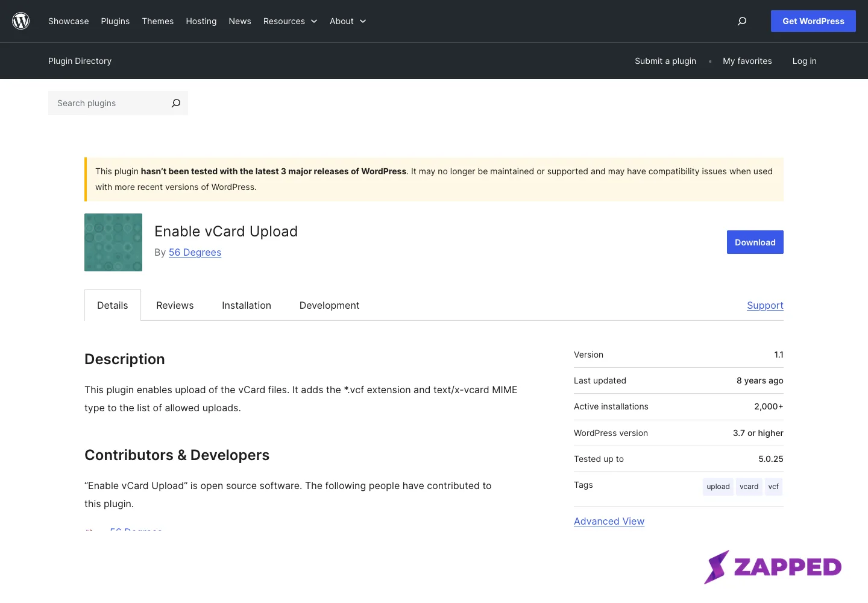Go to the Plugins menu item
Screen dimensions: 868x603
pos(115,21)
